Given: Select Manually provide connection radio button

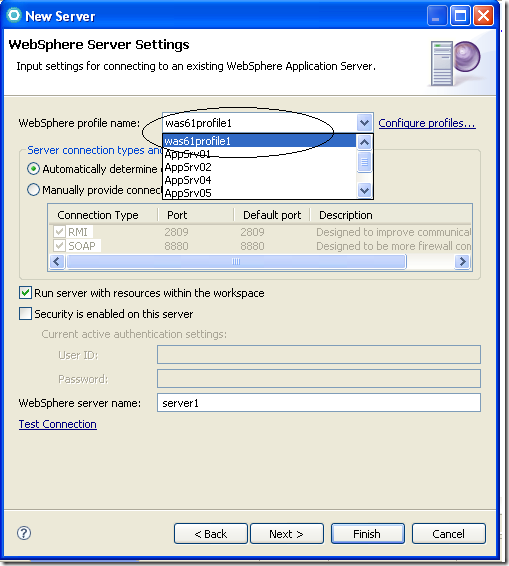Looking at the screenshot, I should pos(33,190).
